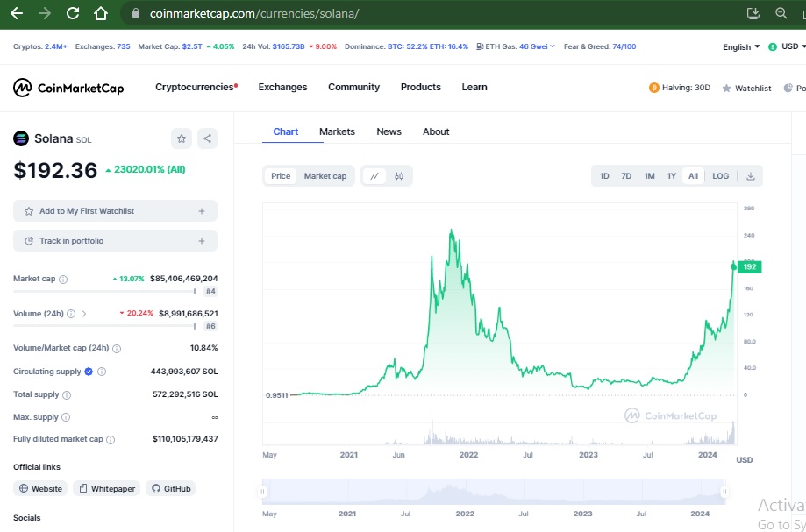Set chart range to 1D

coord(604,176)
